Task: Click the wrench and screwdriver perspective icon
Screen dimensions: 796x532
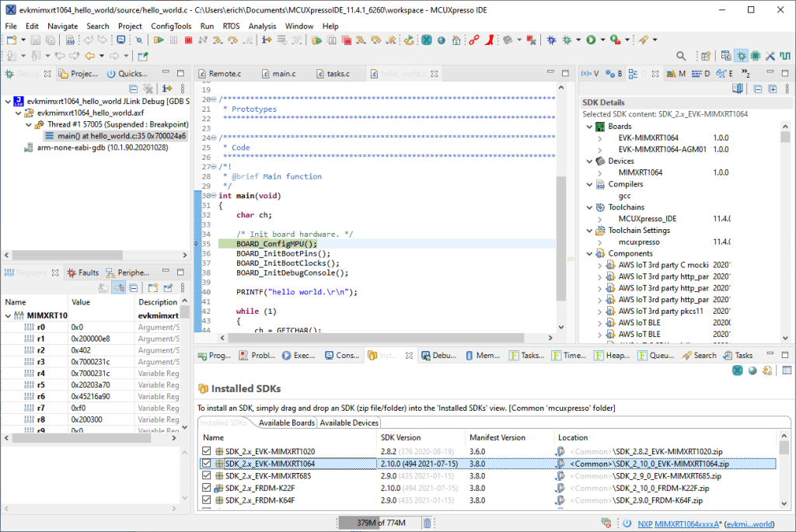Action: [770, 56]
